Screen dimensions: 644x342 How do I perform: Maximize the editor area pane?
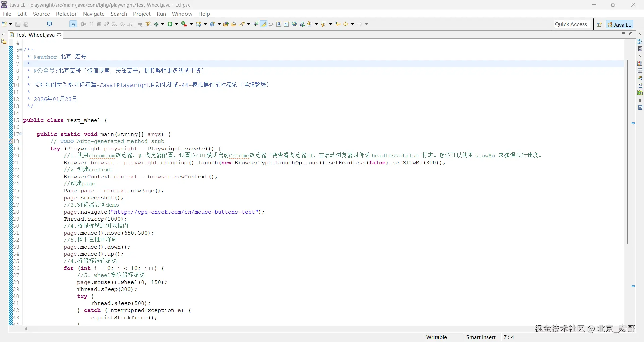click(x=631, y=34)
